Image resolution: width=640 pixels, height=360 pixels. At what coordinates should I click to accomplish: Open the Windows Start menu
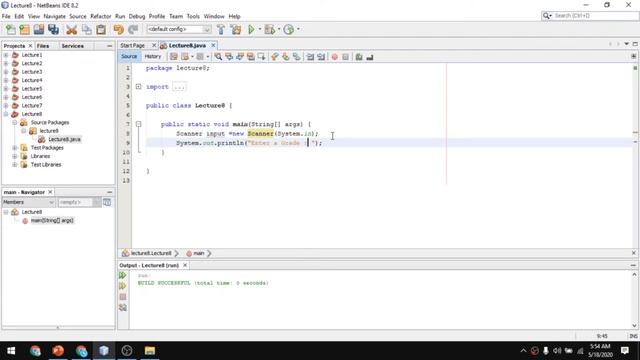tap(11, 351)
